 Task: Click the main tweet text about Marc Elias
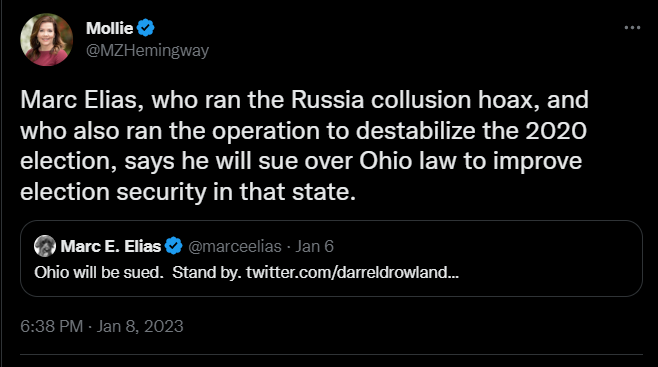(304, 146)
